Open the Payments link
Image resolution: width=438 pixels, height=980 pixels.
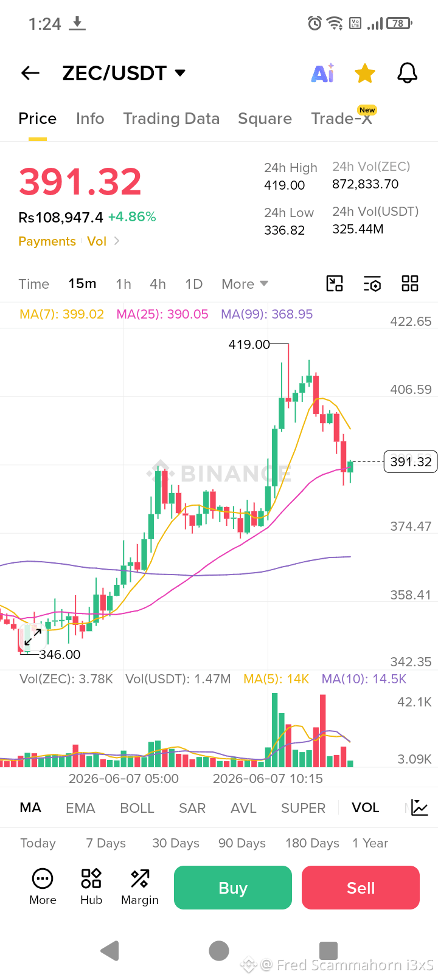(47, 241)
